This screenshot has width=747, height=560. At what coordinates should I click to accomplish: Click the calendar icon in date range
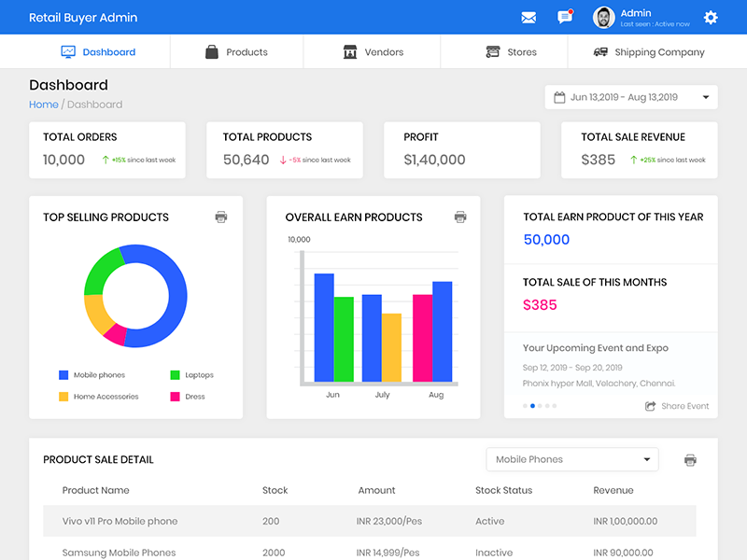click(559, 97)
